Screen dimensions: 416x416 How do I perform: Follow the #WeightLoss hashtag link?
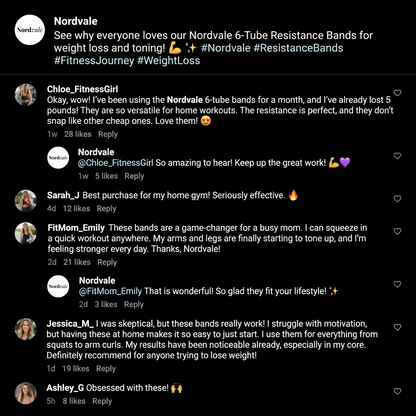click(169, 61)
